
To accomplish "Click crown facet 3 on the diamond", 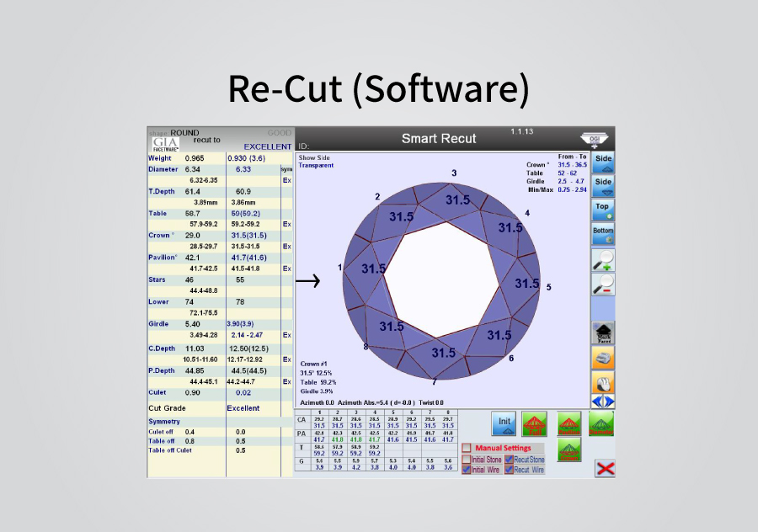I will pyautogui.click(x=457, y=200).
